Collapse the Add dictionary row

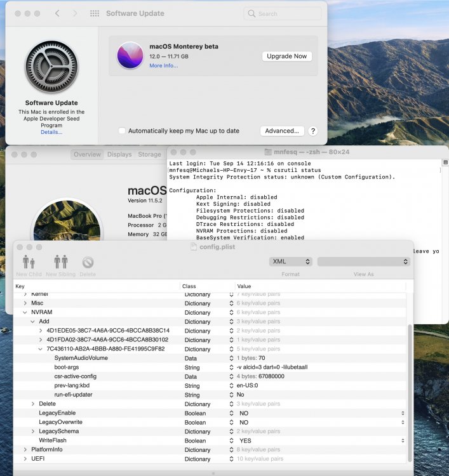(33, 321)
